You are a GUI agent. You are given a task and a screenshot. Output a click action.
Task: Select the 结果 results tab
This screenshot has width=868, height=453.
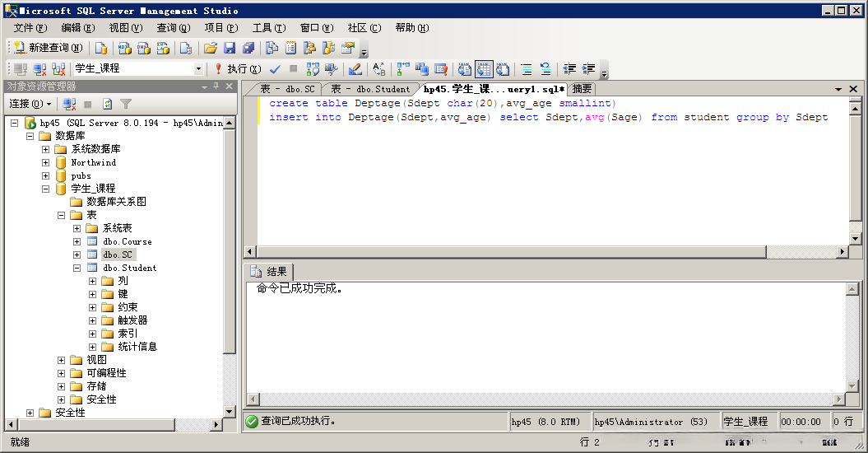click(x=269, y=272)
